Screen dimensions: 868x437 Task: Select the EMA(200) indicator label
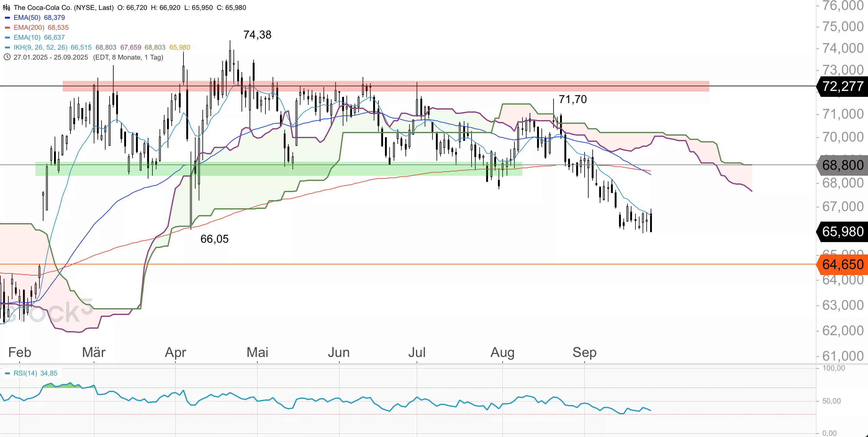tap(29, 27)
